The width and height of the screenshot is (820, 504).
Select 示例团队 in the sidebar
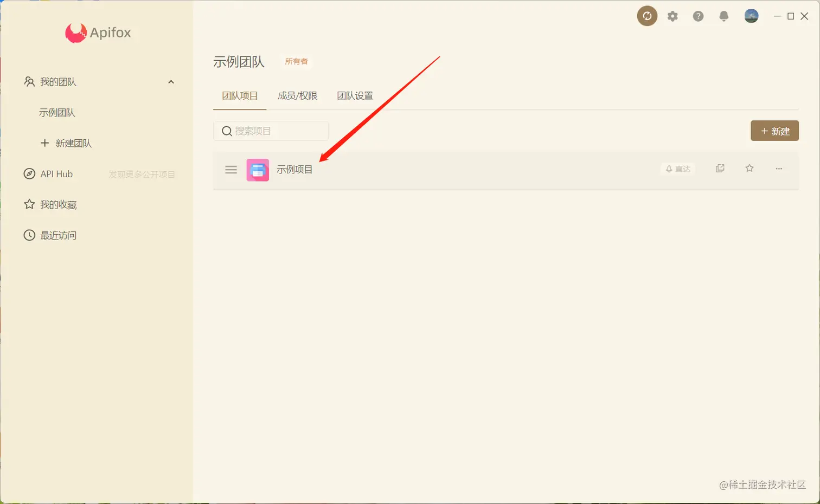pyautogui.click(x=57, y=113)
